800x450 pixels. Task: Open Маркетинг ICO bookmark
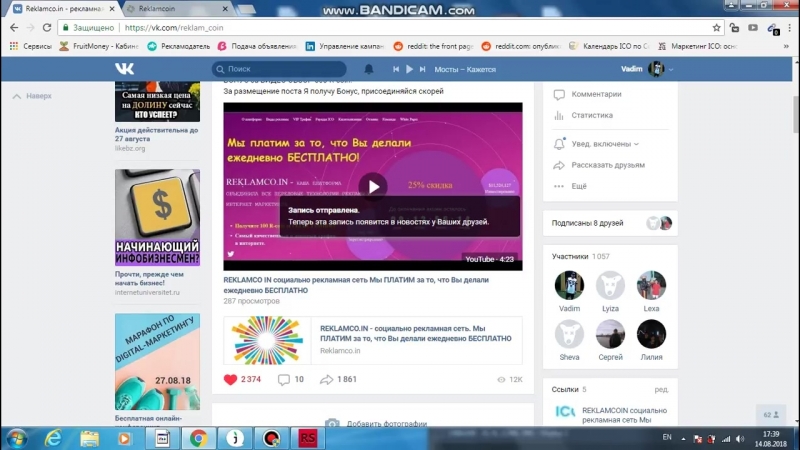tap(697, 46)
